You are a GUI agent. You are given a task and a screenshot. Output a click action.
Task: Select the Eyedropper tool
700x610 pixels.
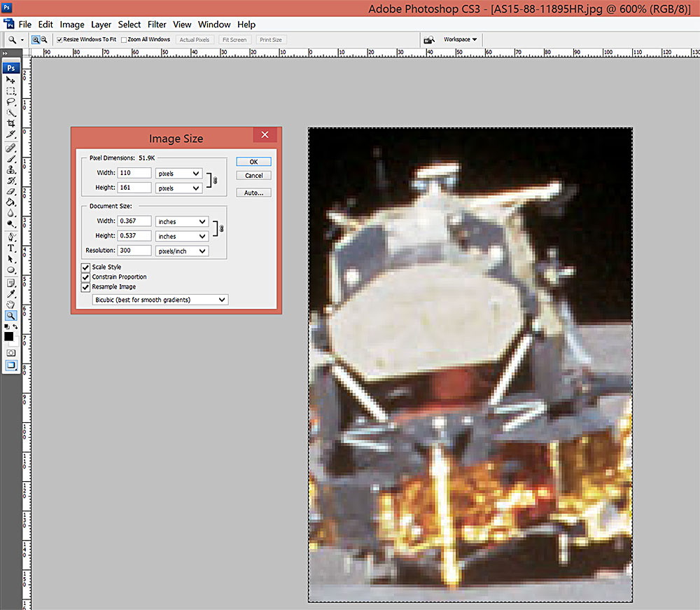[x=10, y=294]
